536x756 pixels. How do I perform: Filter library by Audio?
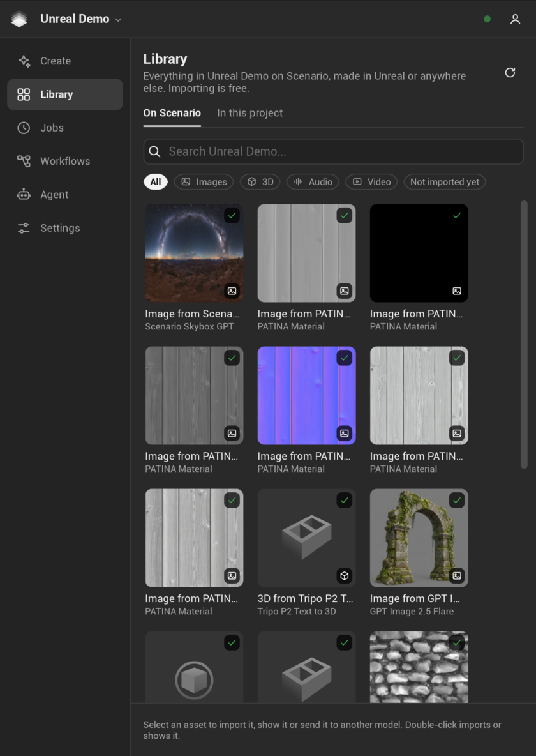[313, 182]
